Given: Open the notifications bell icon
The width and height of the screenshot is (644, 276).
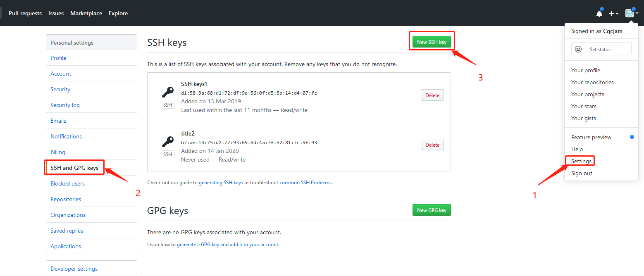Looking at the screenshot, I should coord(599,13).
